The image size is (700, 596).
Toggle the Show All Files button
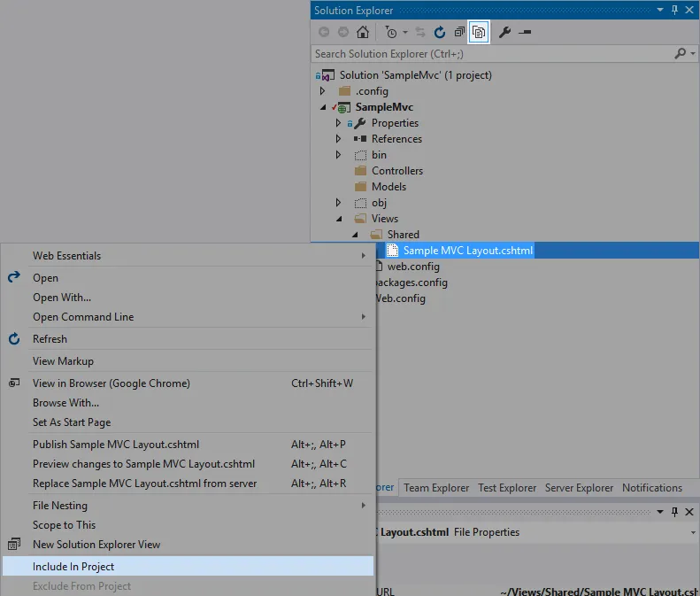coord(479,32)
